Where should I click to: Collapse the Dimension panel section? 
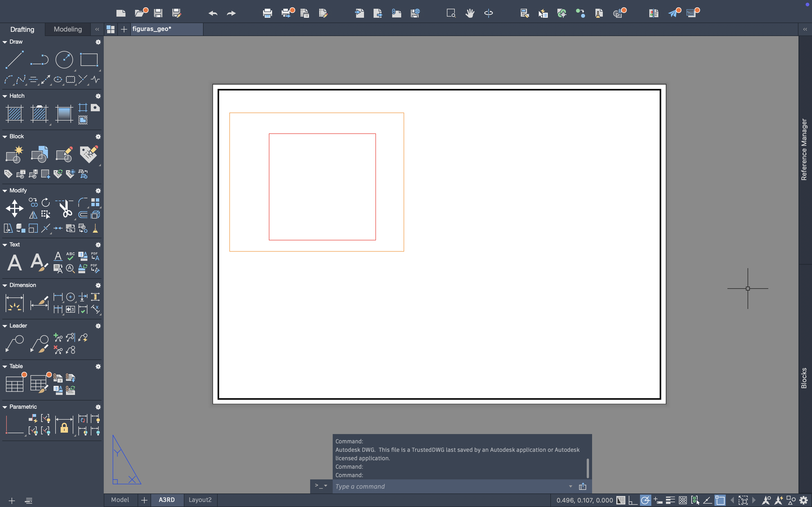click(5, 285)
